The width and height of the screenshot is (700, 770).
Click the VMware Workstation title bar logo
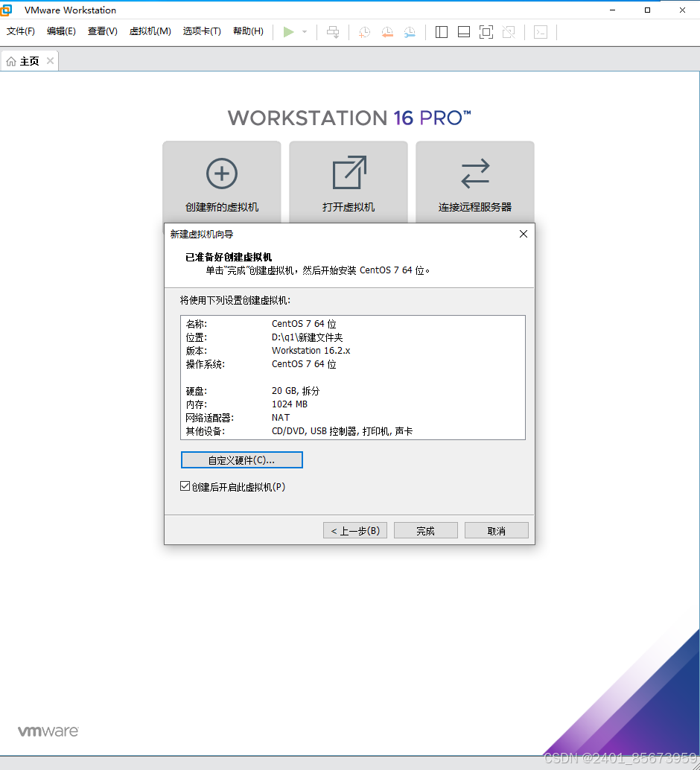pos(6,10)
